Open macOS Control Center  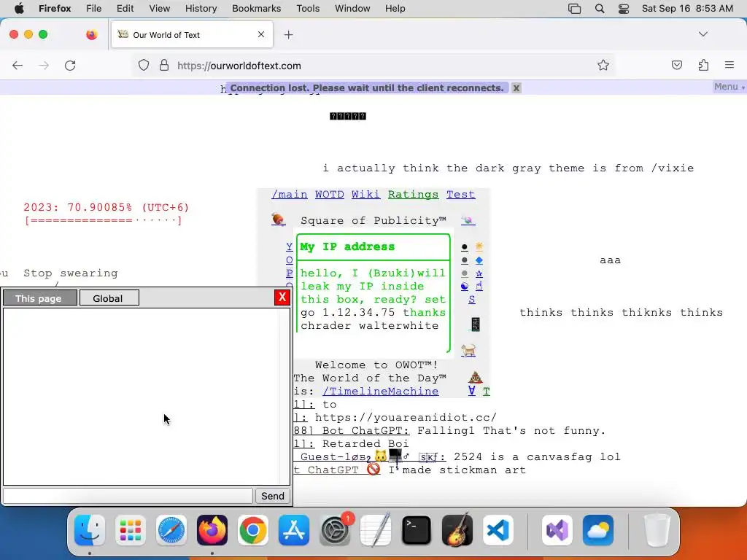(623, 9)
